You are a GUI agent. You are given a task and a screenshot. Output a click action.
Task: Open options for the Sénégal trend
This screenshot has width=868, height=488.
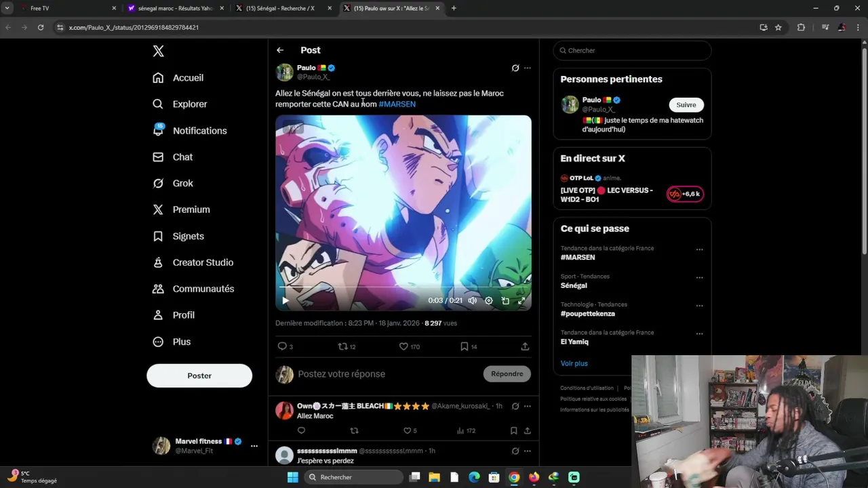click(699, 277)
